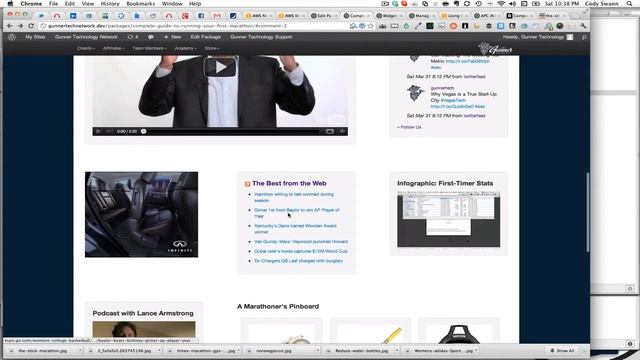Open the Van Gundy Haywood punched Howard link
640x360 pixels.
pyautogui.click(x=301, y=242)
